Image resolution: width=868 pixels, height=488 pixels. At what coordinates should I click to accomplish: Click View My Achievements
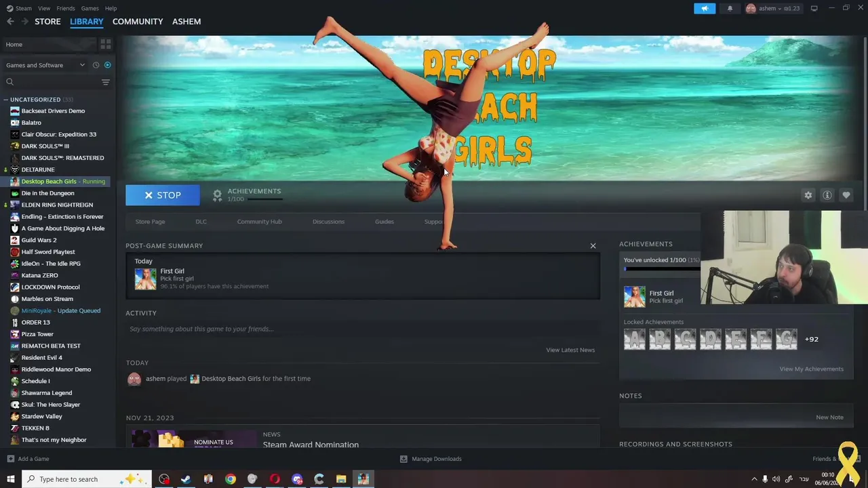811,369
